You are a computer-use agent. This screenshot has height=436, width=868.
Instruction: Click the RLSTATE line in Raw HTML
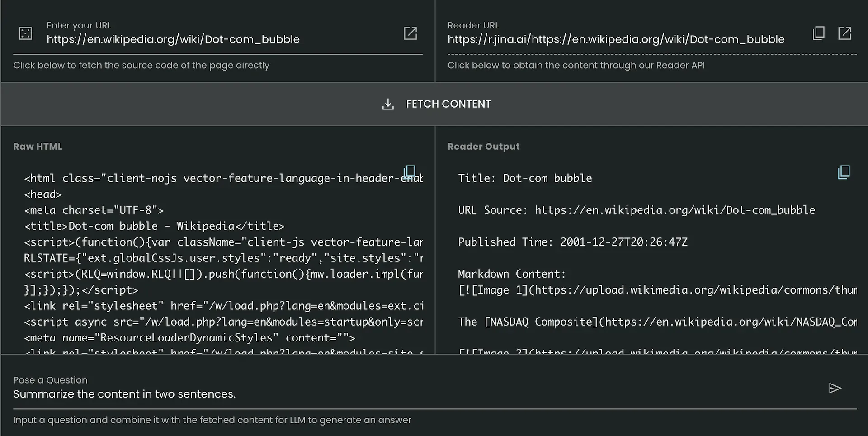click(x=223, y=258)
